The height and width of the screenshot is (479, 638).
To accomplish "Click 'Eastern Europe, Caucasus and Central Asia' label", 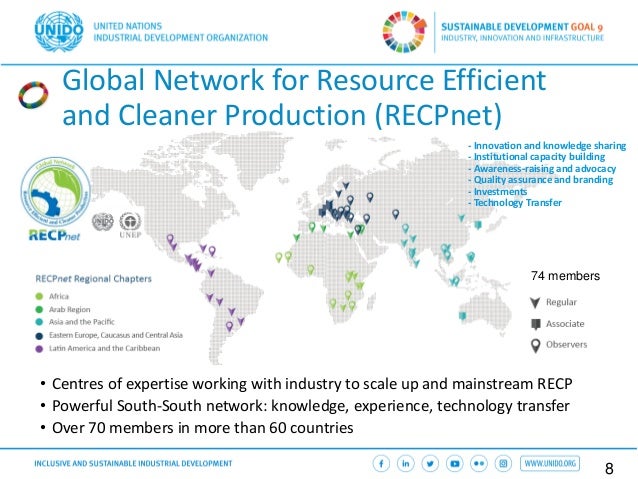I will [x=116, y=335].
